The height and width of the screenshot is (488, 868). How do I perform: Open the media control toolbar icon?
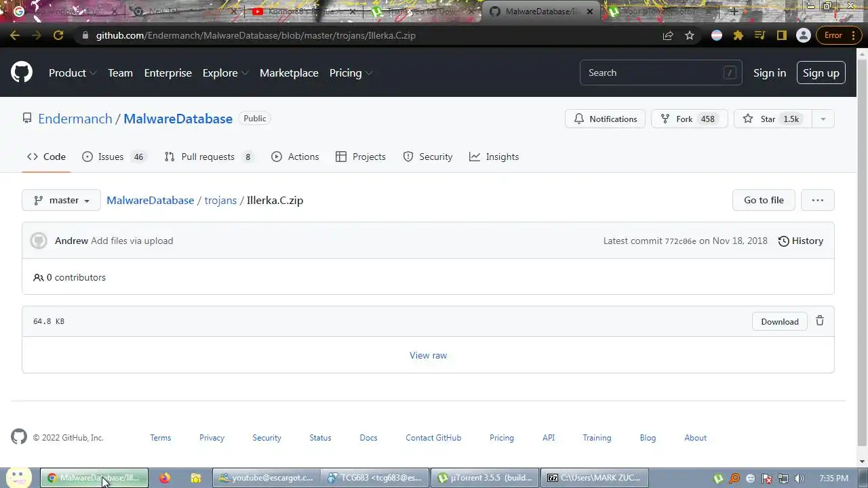point(760,35)
